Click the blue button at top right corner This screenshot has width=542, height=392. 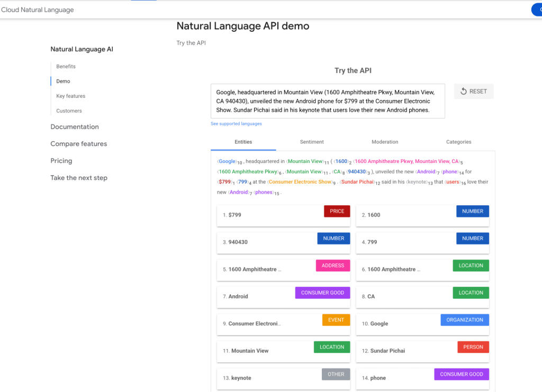[x=537, y=10]
